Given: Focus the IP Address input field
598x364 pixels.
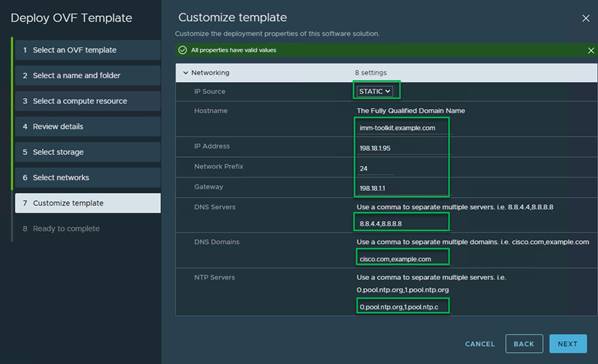Looking at the screenshot, I should pos(402,148).
